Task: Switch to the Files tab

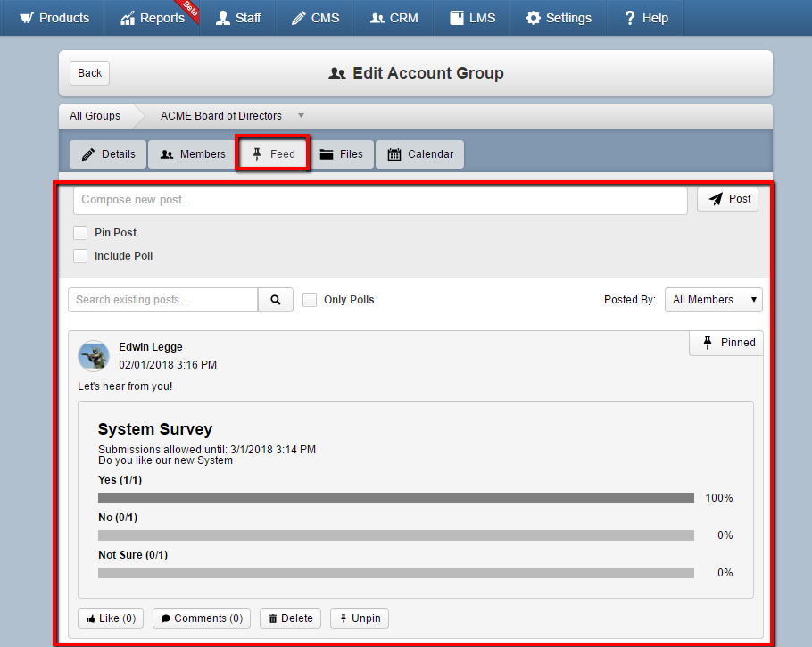Action: (341, 154)
